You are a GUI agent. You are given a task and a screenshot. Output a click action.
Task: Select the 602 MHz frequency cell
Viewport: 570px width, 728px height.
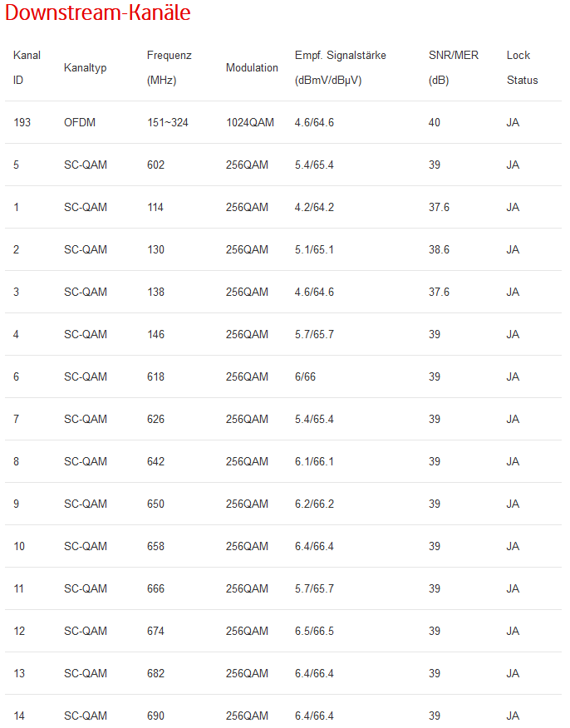click(156, 165)
